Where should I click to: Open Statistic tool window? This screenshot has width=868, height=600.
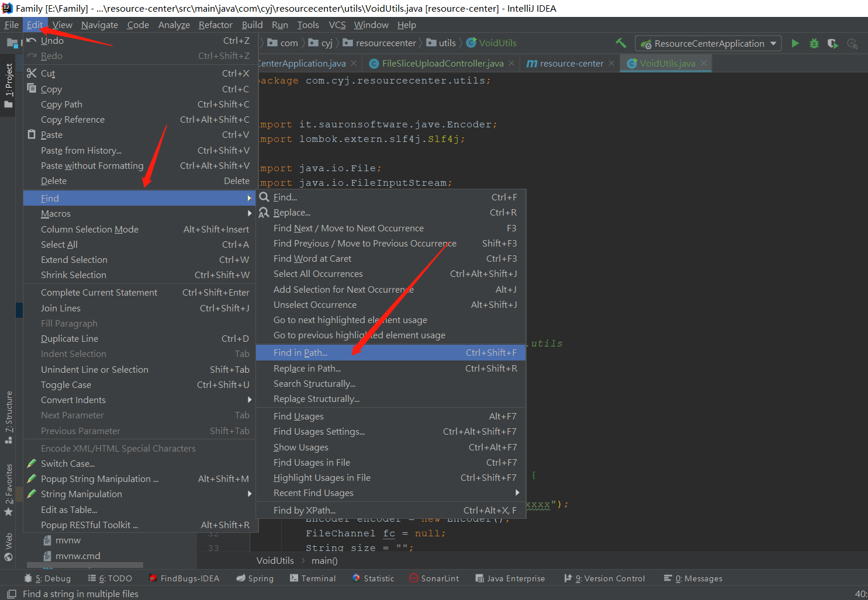373,578
